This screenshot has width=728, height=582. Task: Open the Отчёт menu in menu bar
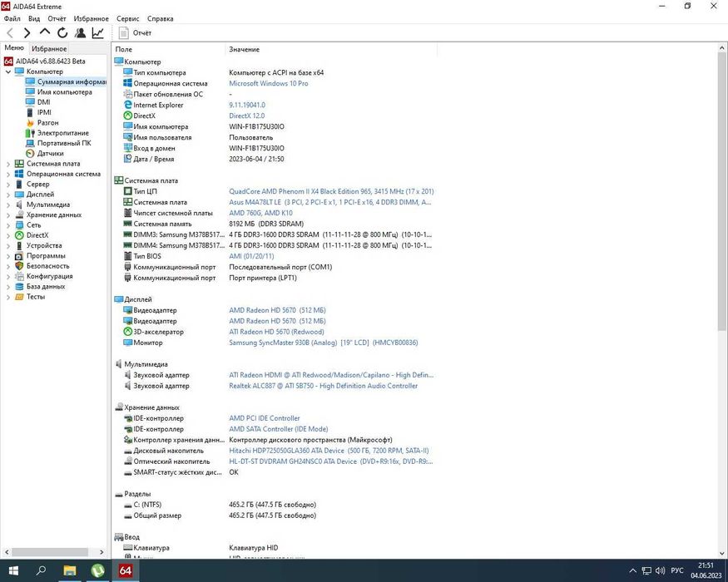pyautogui.click(x=57, y=18)
